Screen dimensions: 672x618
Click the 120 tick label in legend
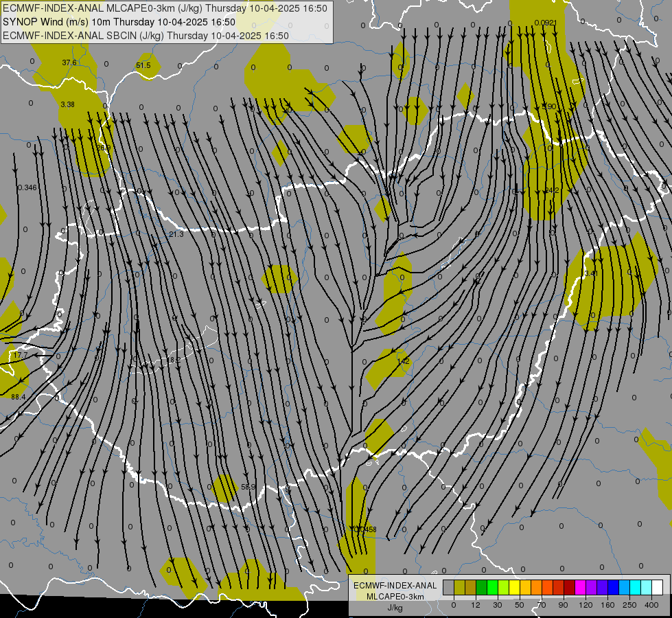(586, 605)
